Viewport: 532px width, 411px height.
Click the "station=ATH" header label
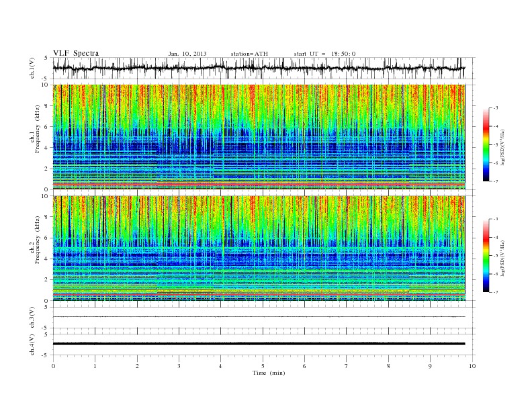click(x=249, y=54)
